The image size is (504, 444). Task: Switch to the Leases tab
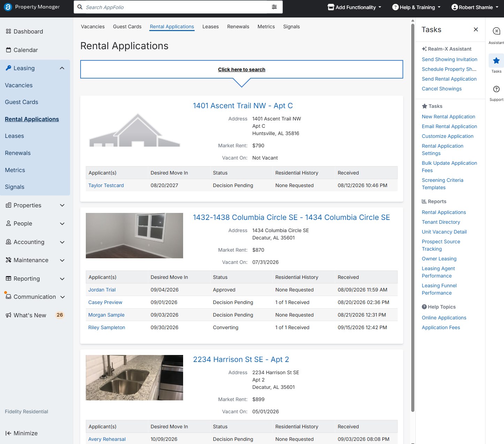point(211,27)
